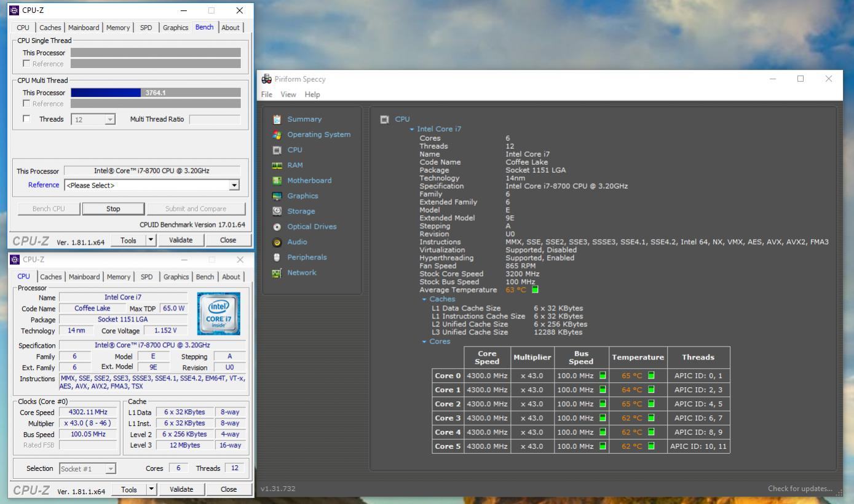The width and height of the screenshot is (854, 504).
Task: Click Multiplier value x 43.0 (8 - 46)
Action: [88, 423]
